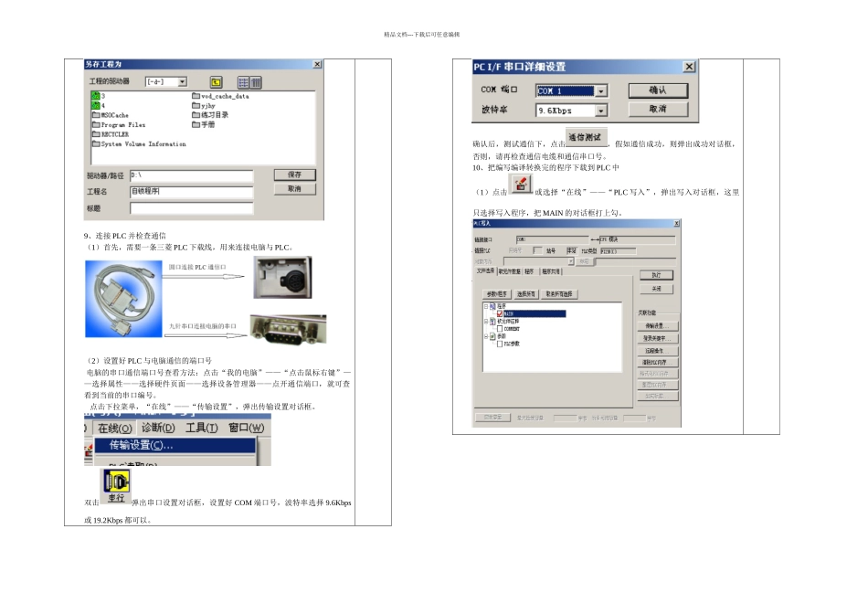Close the 另存工程为 dialog
The width and height of the screenshot is (868, 614).
pyautogui.click(x=317, y=64)
